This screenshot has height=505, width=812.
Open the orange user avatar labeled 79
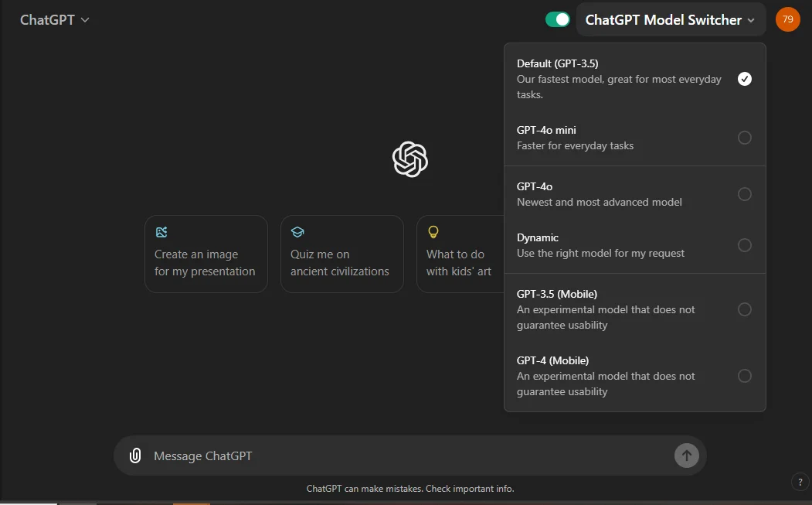787,19
